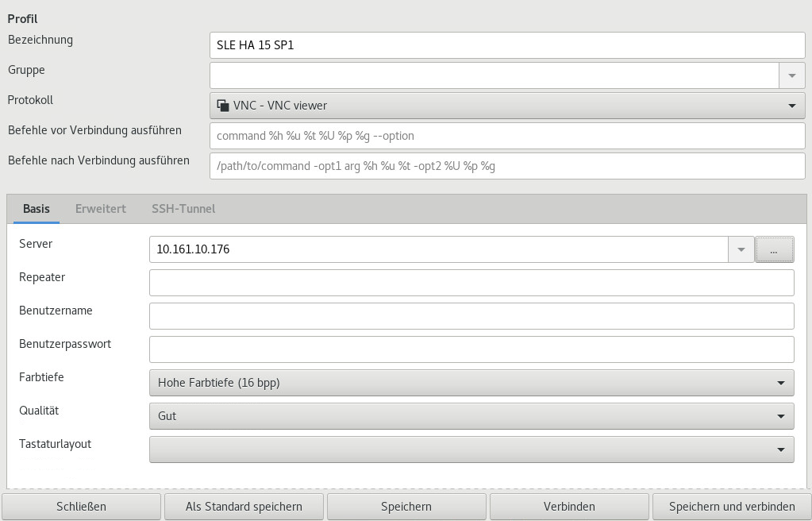Click the Benutzerpasswort input field

471,349
